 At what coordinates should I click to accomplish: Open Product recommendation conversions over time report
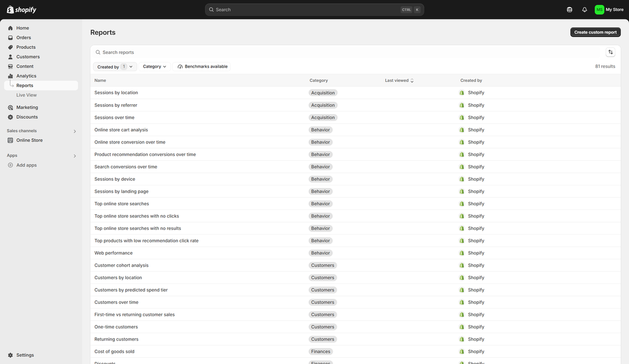tap(145, 155)
